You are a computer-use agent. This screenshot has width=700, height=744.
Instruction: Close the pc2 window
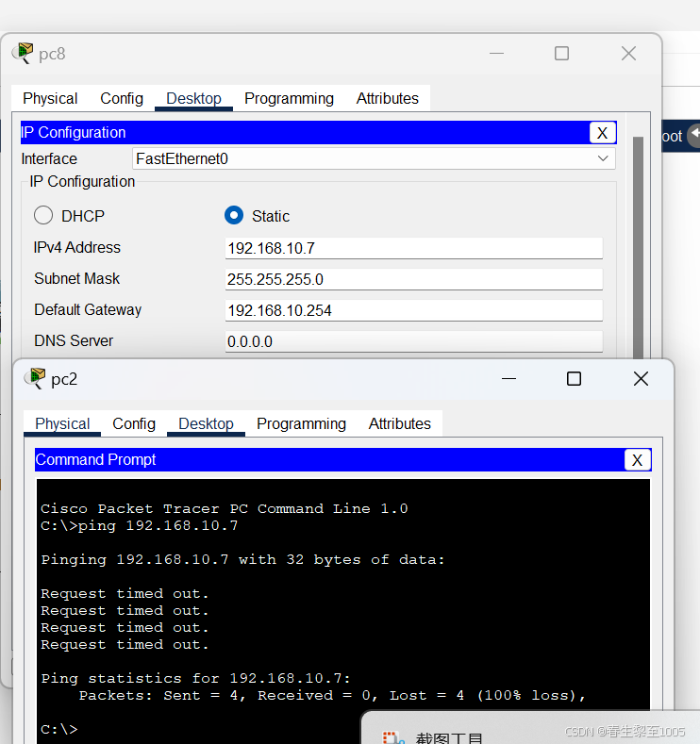click(x=642, y=379)
